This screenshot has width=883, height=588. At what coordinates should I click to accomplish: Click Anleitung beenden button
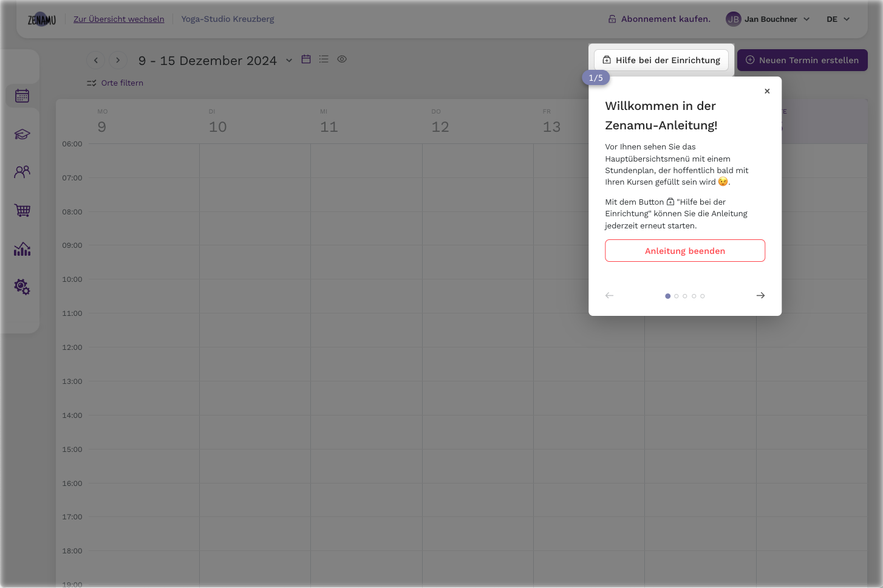685,251
